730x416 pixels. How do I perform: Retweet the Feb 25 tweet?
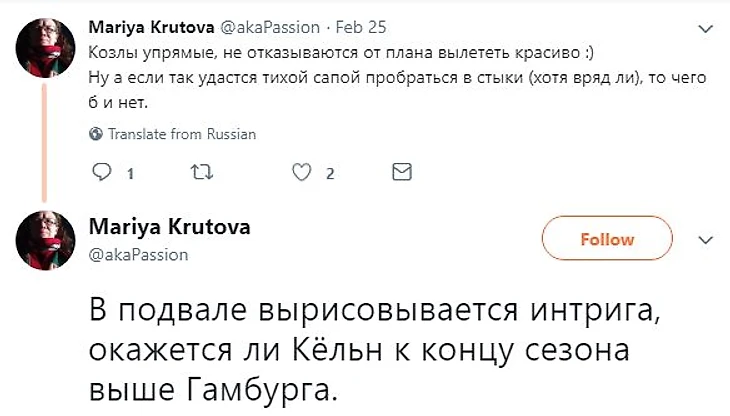click(x=199, y=174)
